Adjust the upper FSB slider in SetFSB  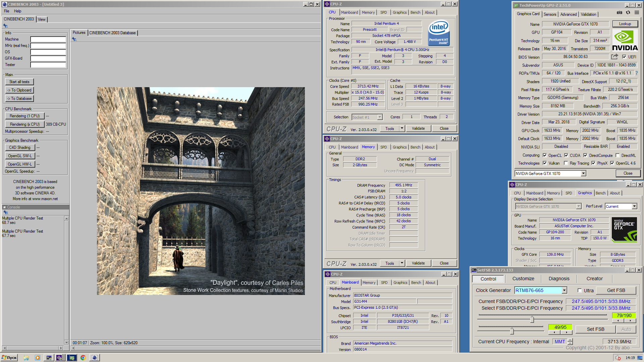point(532,319)
